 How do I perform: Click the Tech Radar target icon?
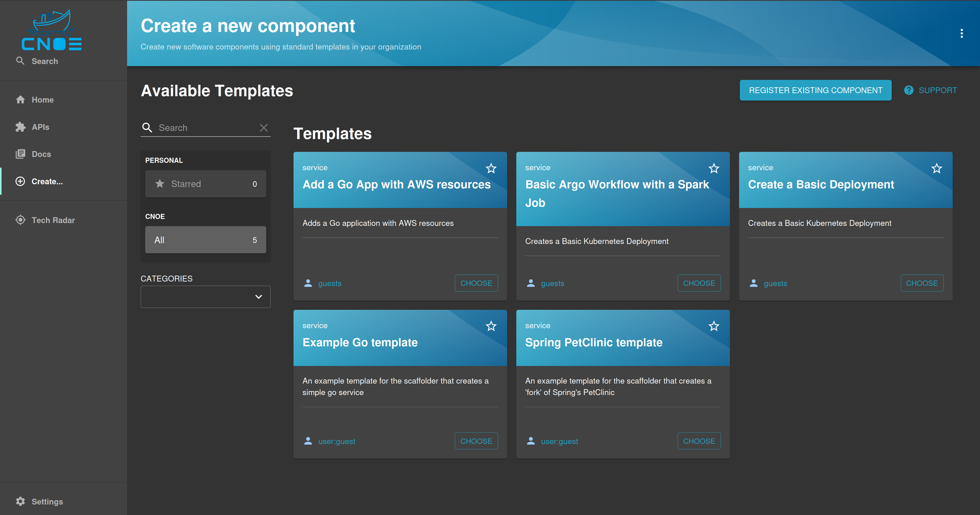point(20,220)
